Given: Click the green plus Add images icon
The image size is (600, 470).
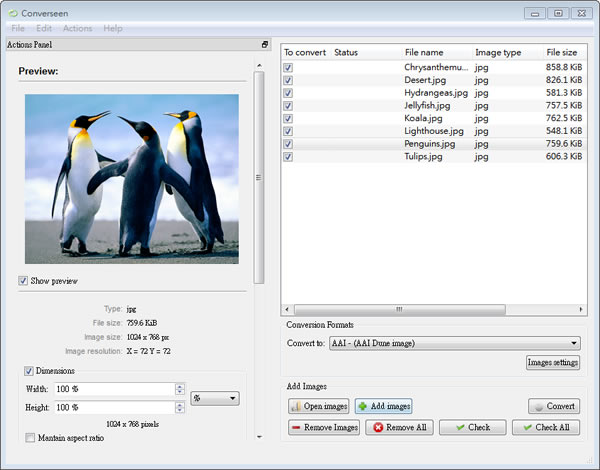Looking at the screenshot, I should (363, 407).
